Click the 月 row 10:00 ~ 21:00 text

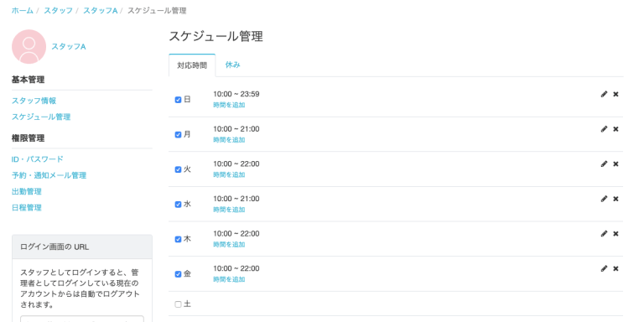(236, 129)
